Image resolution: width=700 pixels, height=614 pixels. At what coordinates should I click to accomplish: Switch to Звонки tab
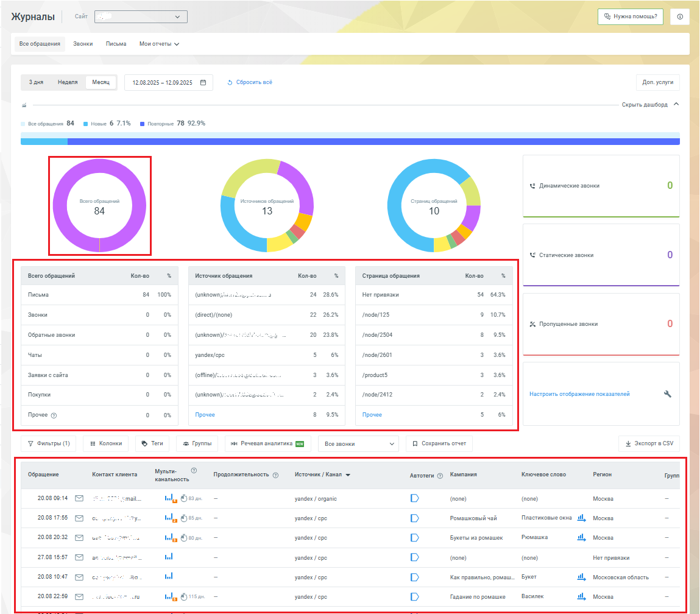[83, 44]
